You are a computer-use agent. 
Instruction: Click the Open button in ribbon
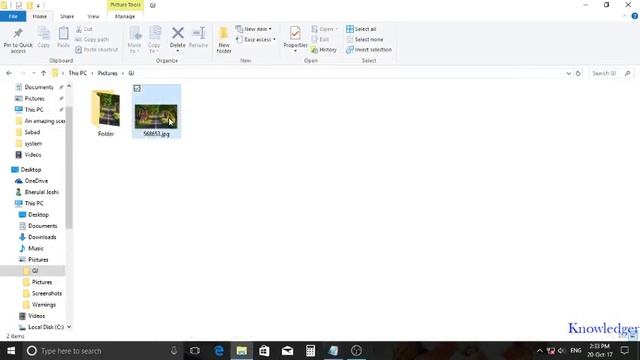(x=324, y=29)
